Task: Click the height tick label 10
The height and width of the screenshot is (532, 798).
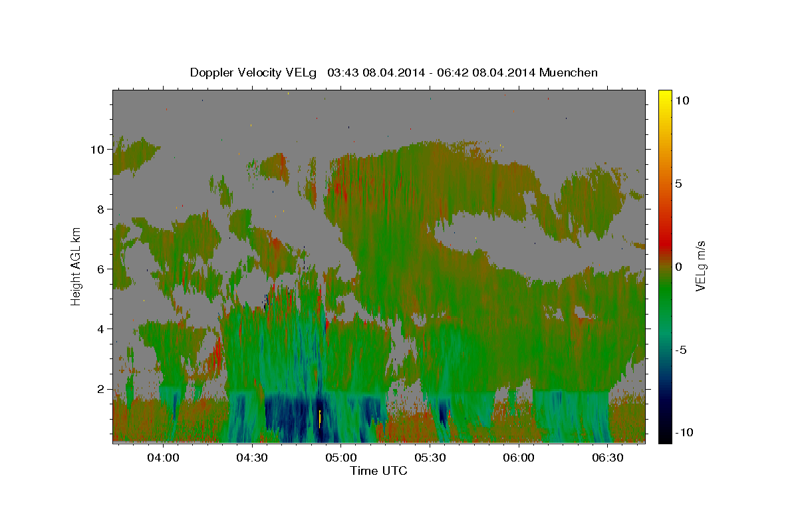Action: [99, 150]
